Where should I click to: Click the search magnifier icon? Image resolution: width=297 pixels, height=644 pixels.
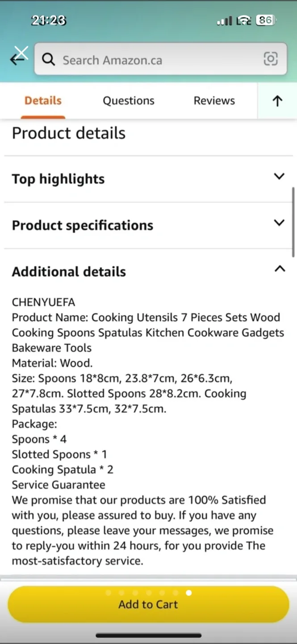click(x=49, y=59)
